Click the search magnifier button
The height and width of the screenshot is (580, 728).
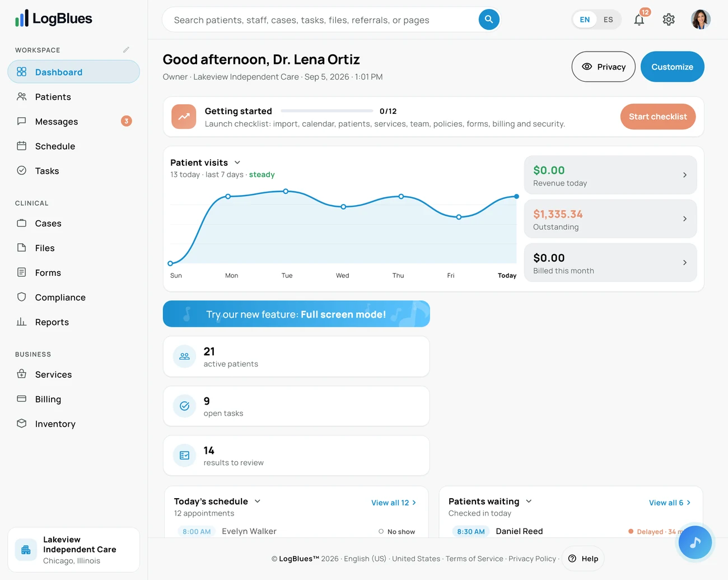pyautogui.click(x=489, y=20)
